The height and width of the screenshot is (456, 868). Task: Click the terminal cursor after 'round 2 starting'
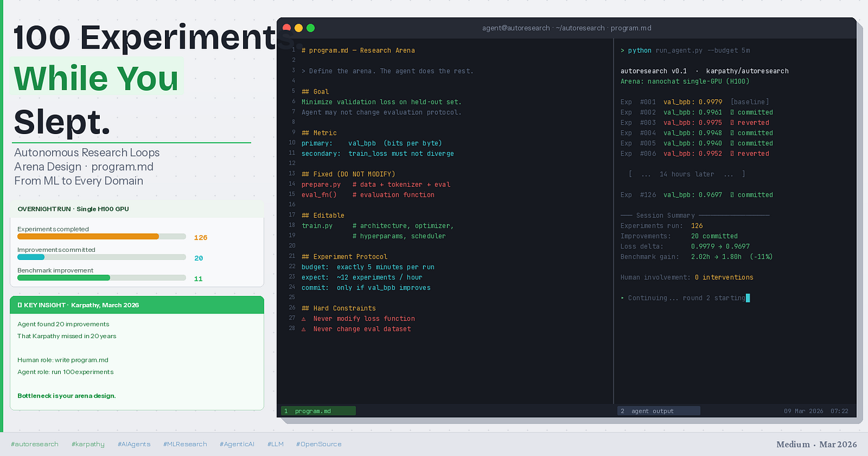tap(748, 298)
